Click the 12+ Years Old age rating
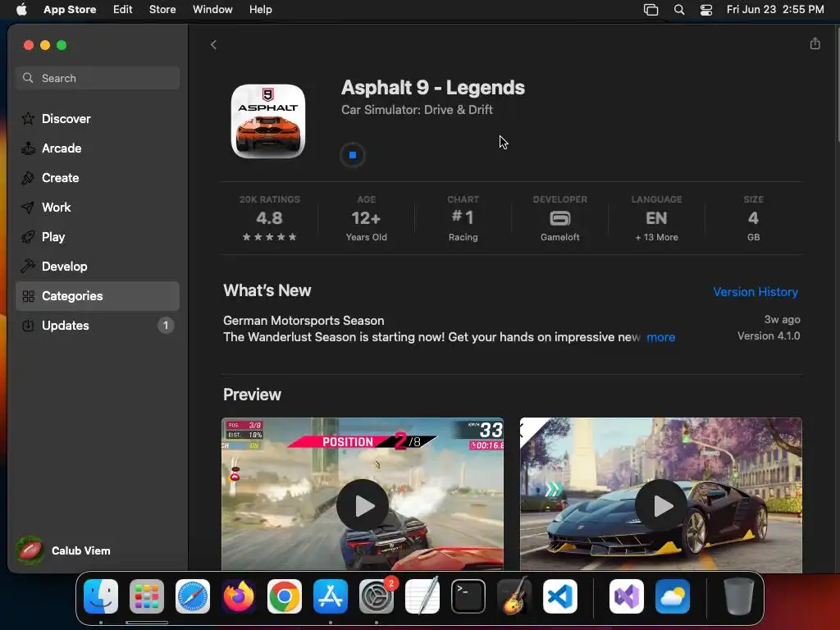 point(367,218)
